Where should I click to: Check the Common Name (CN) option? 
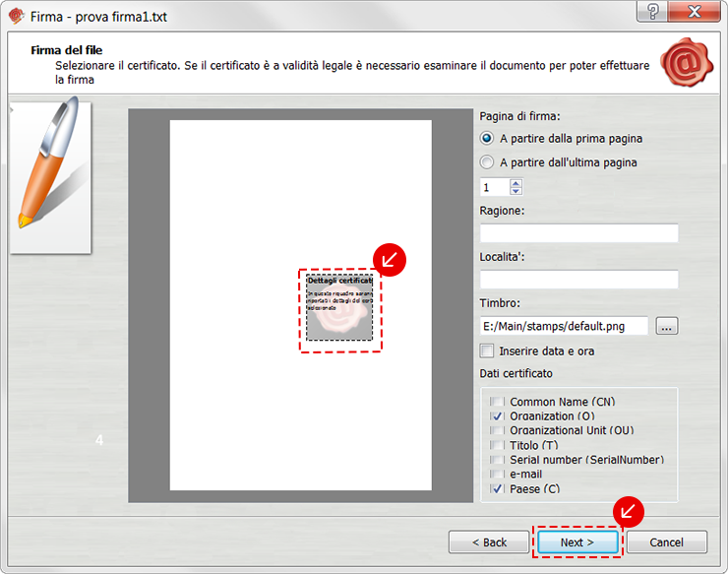tap(497, 403)
